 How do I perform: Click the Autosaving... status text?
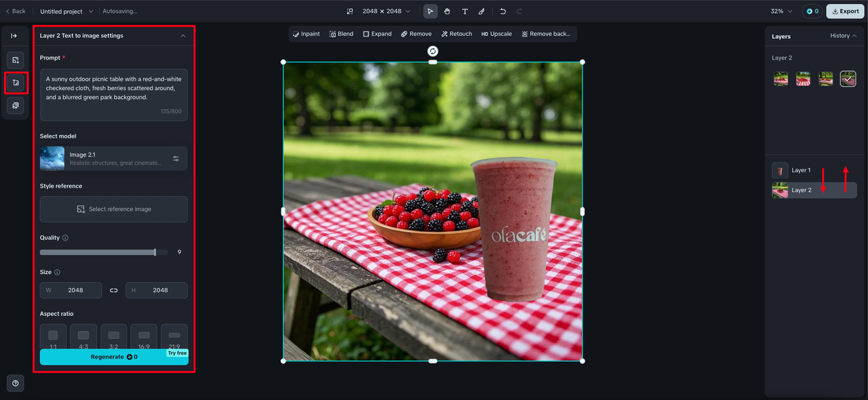(x=120, y=12)
